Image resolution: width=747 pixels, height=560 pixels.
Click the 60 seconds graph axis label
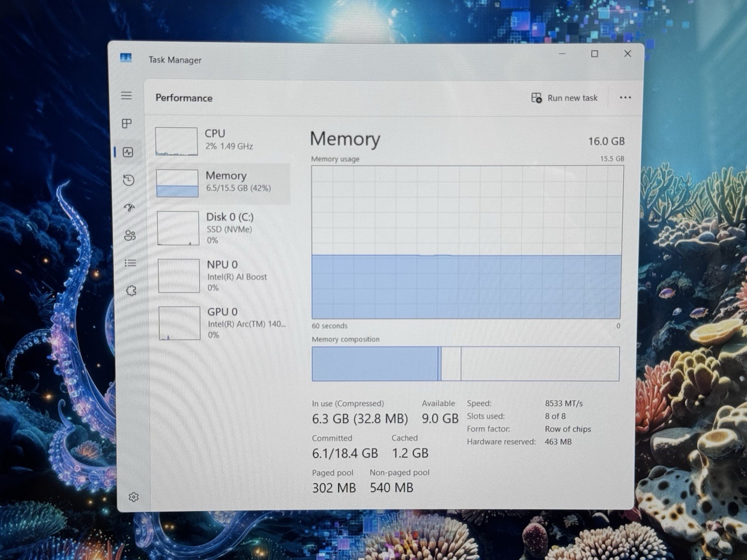[330, 326]
